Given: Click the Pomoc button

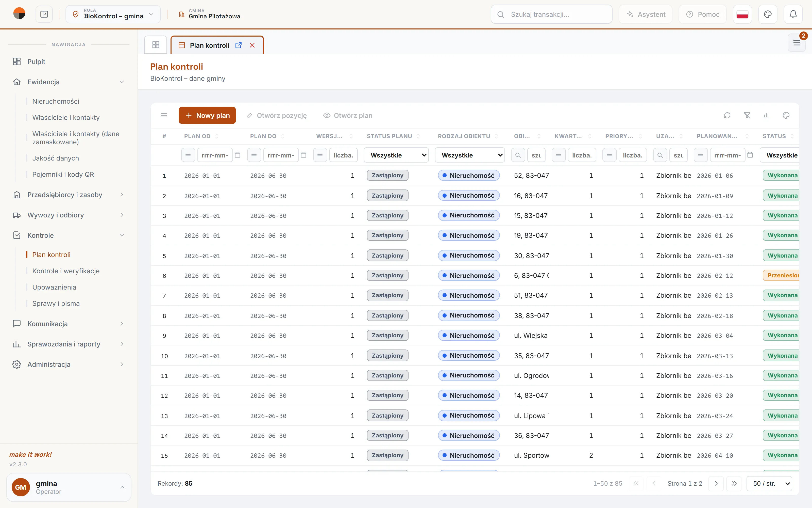Looking at the screenshot, I should coord(703,14).
